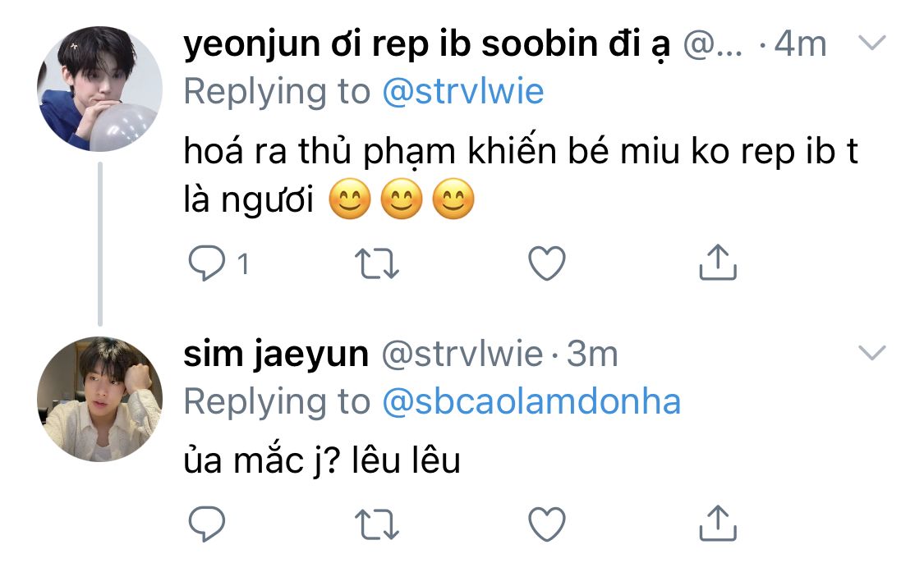Share the first tweet via share icon
Screen dimensions: 924x563
[717, 263]
